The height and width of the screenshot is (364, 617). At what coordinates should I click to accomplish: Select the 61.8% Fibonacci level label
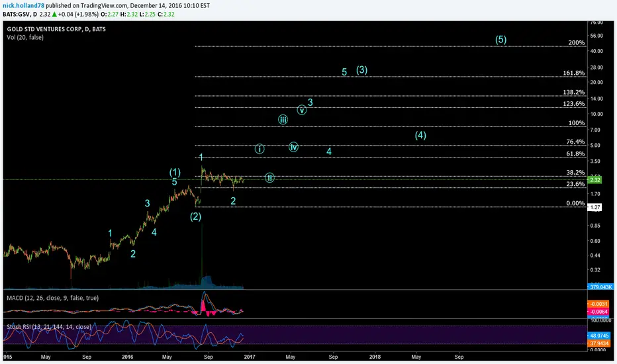click(575, 154)
